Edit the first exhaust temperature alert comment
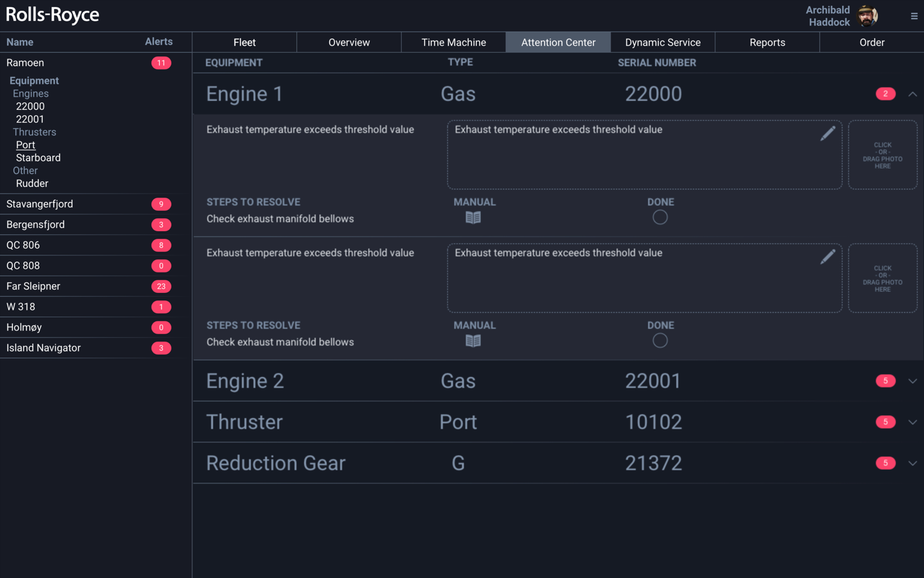This screenshot has height=578, width=924. click(x=828, y=133)
